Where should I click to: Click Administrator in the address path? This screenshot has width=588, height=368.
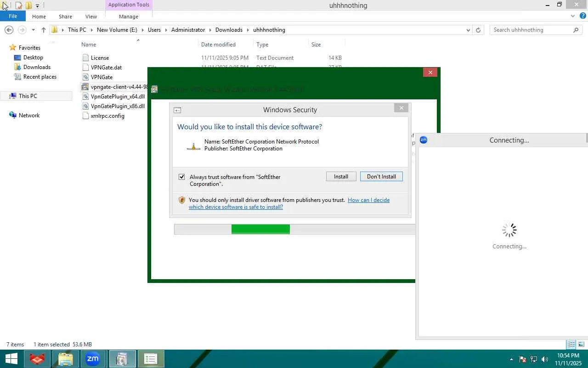tap(188, 30)
